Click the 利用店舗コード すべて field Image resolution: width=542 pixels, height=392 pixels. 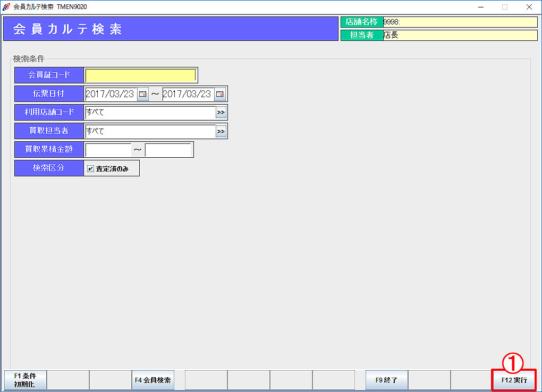(x=150, y=113)
